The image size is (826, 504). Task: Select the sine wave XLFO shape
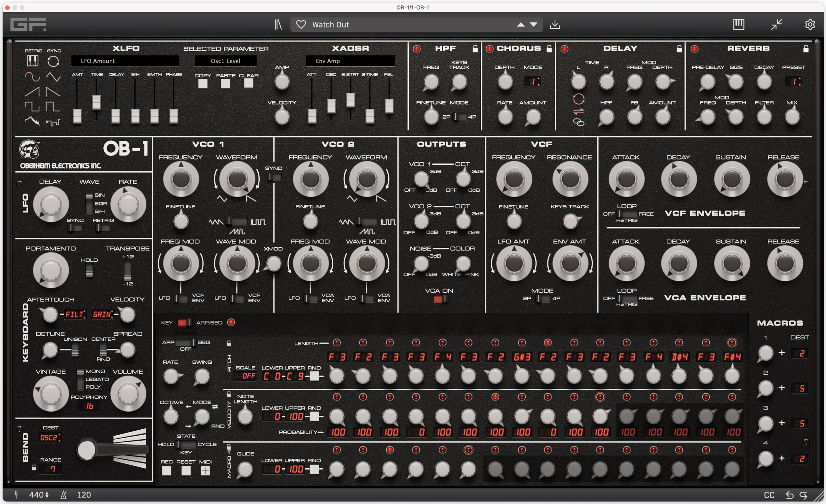[x=32, y=77]
